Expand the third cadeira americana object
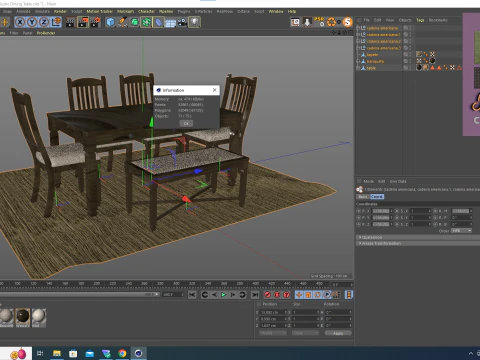 pos(358,41)
